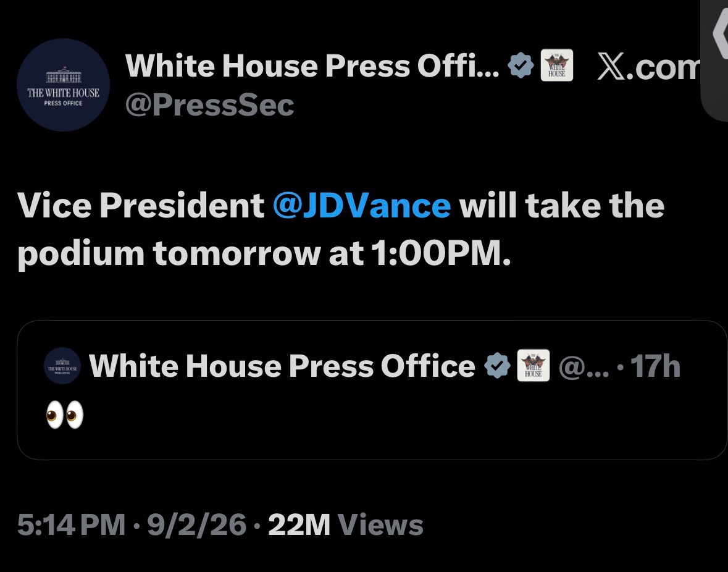Open the White House Press Office quoted name
Screen dimensions: 728x572
pos(282,366)
